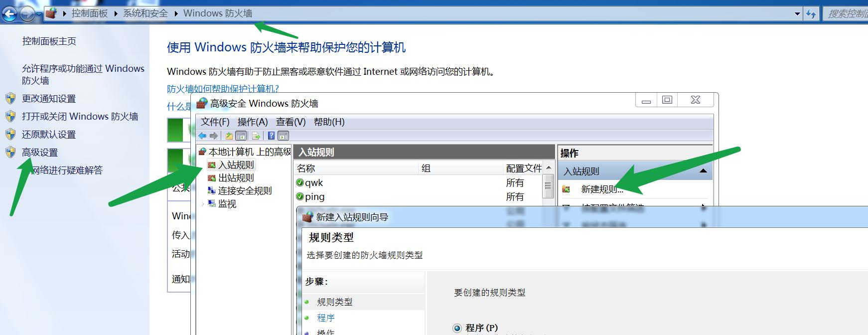
Task: Click the Control Panel icon in address bar
Action: click(x=51, y=13)
